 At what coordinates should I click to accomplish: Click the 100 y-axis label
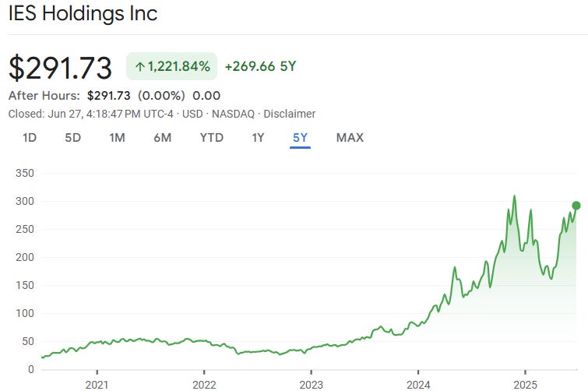(25, 313)
